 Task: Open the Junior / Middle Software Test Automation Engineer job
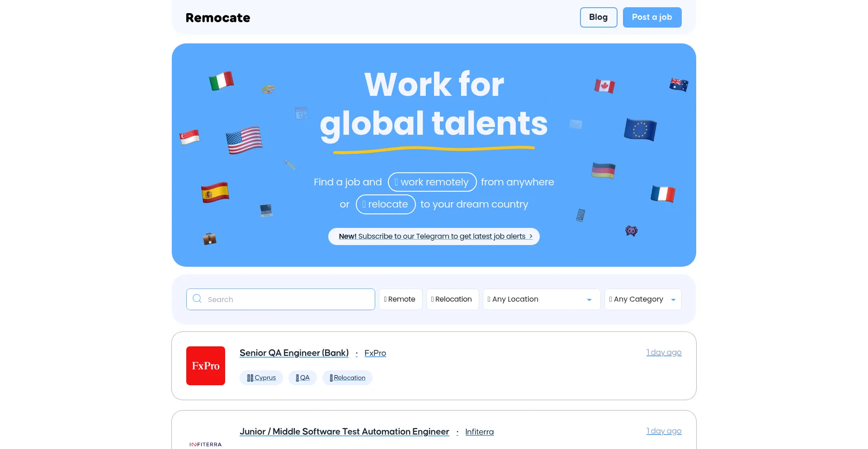[344, 431]
